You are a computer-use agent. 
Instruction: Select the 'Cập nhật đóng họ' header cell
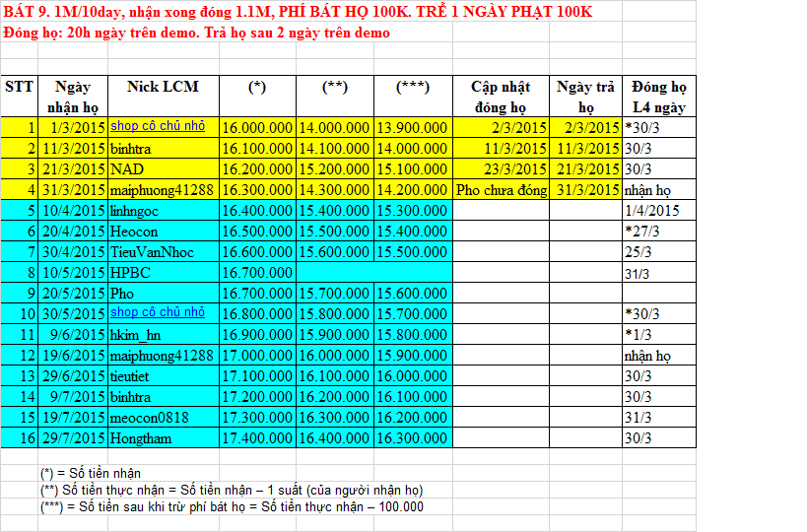tap(500, 97)
